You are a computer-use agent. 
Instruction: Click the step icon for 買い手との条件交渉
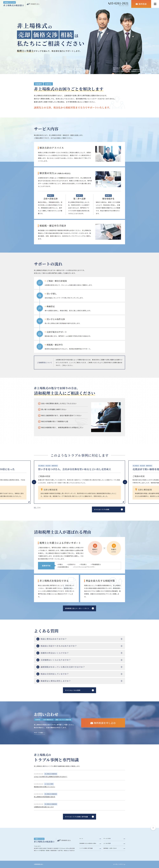39,321
